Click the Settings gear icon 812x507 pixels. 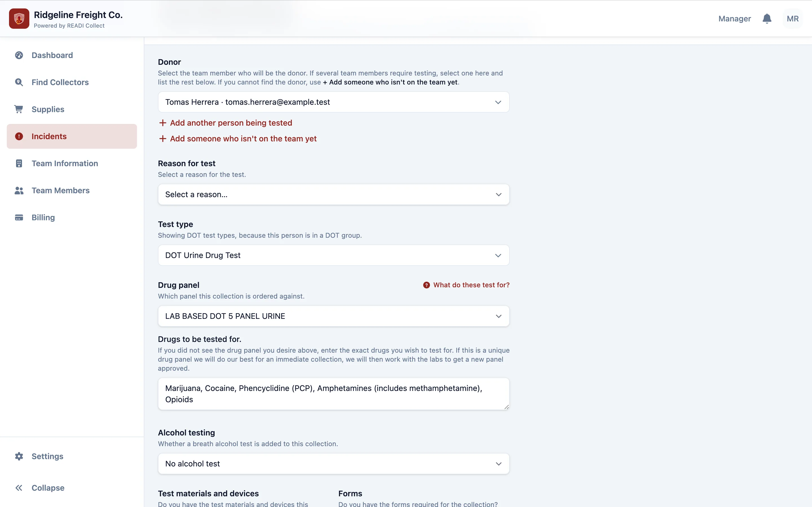pos(19,456)
